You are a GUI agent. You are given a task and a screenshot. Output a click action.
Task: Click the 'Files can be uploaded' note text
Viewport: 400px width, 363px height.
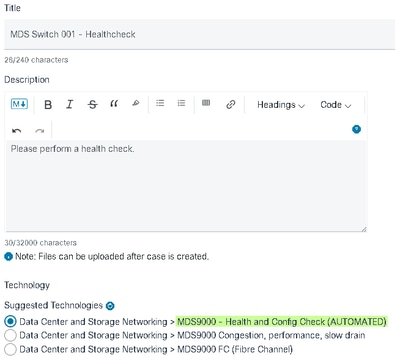(x=112, y=257)
